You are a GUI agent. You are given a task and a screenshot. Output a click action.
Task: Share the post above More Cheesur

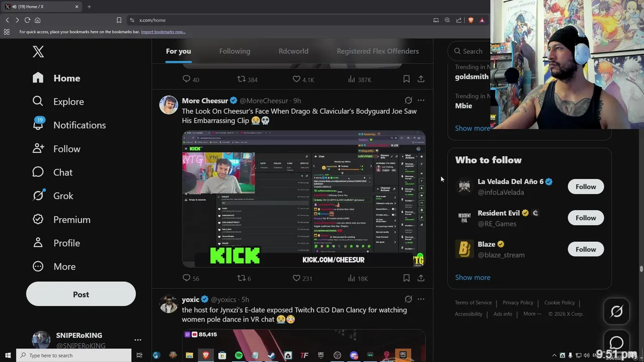click(421, 79)
